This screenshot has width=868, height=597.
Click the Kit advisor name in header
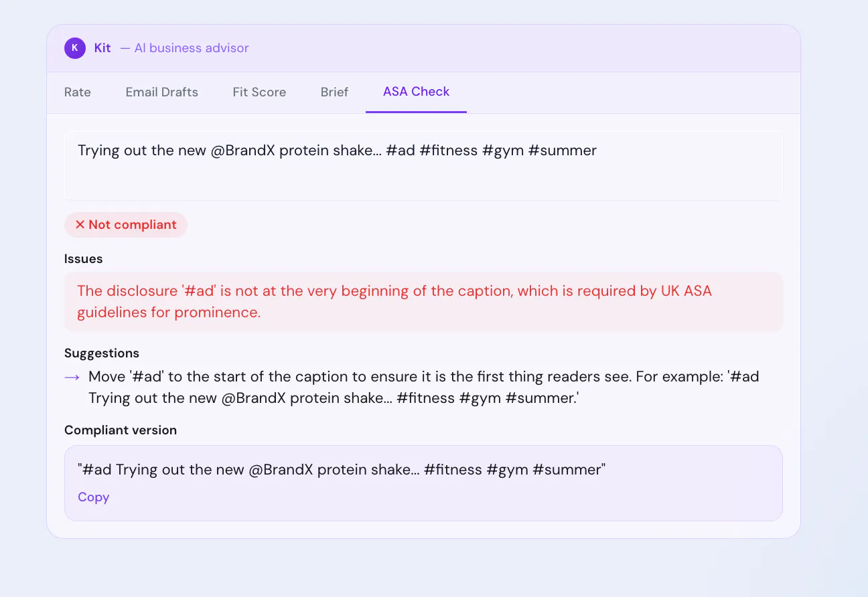(x=102, y=48)
